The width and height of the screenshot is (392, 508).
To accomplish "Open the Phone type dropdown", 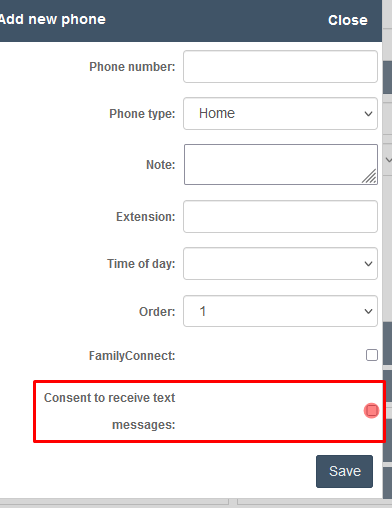I will click(x=280, y=114).
